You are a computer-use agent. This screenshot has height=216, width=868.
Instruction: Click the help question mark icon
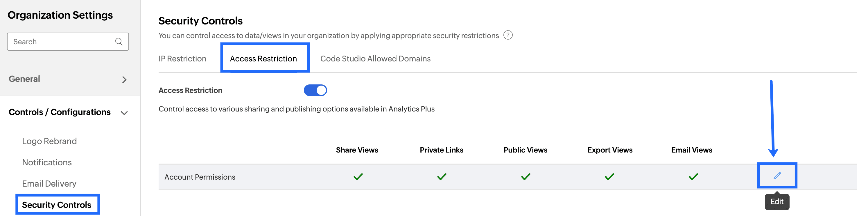pos(508,35)
